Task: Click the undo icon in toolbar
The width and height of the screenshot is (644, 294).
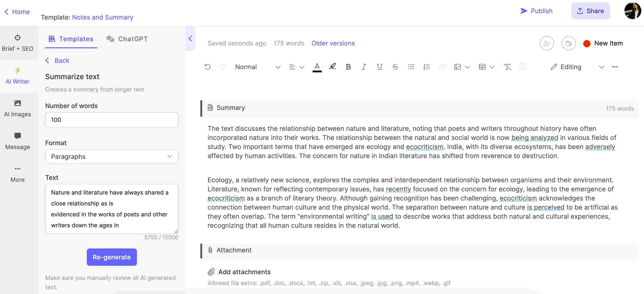Action: (x=207, y=67)
